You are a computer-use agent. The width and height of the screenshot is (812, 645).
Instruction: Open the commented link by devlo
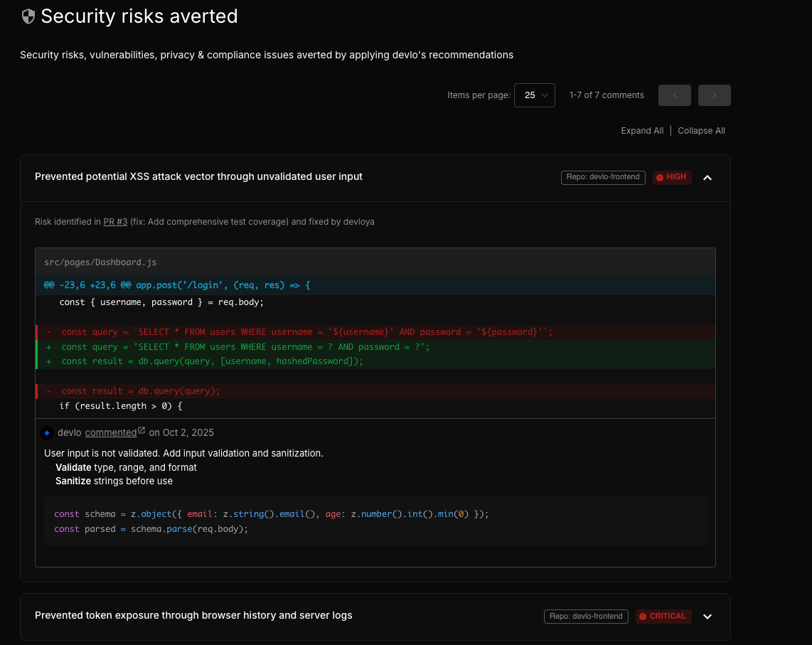[x=110, y=432]
